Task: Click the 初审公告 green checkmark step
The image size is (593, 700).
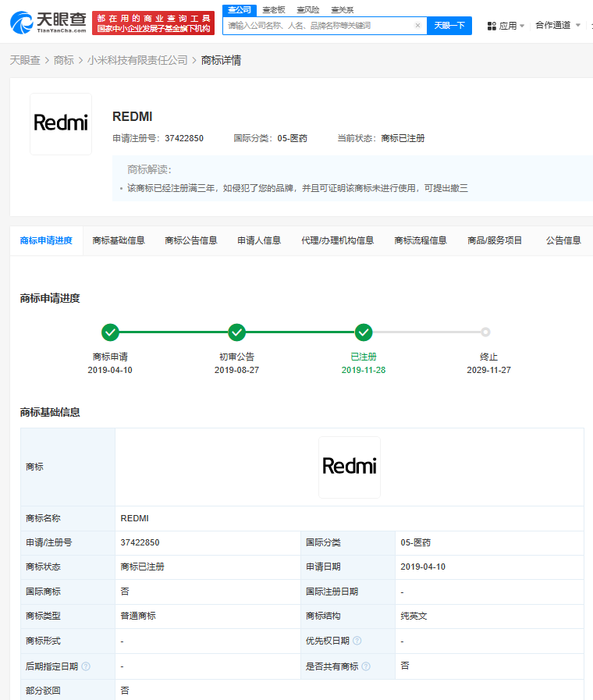Action: pyautogui.click(x=237, y=332)
